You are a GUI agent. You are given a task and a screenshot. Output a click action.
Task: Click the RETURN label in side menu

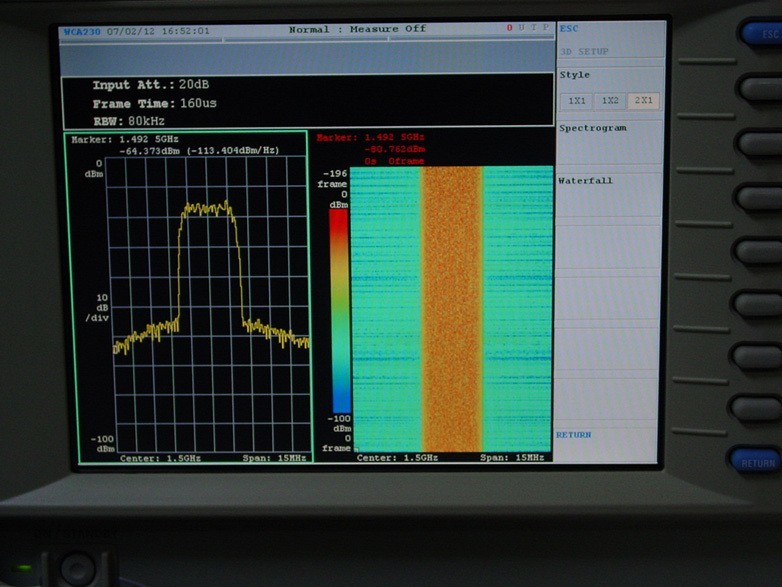point(574,435)
